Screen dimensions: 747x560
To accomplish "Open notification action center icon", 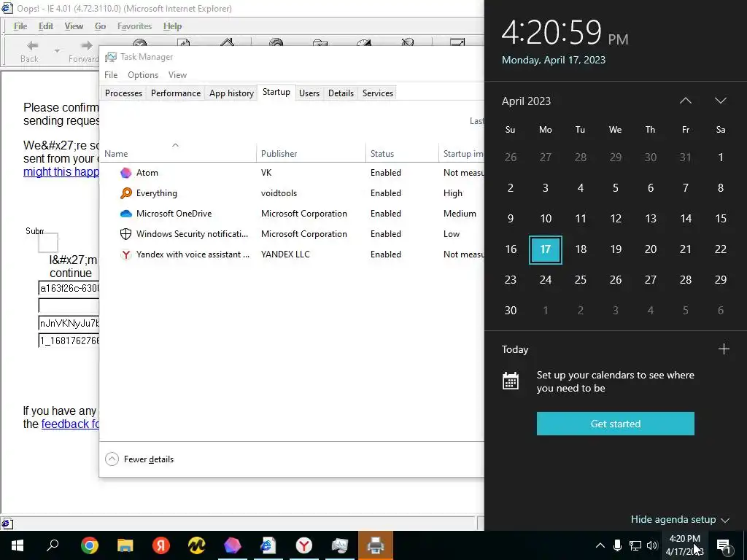I will click(724, 546).
